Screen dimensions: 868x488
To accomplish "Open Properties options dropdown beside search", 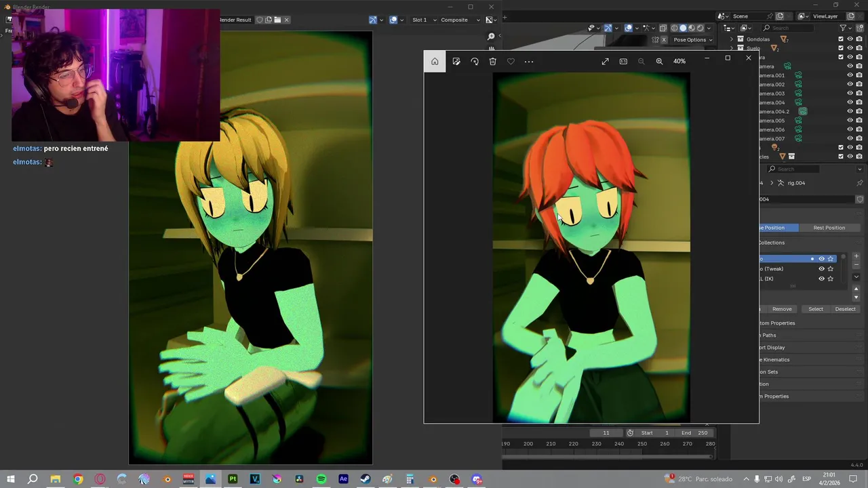I will coord(860,169).
